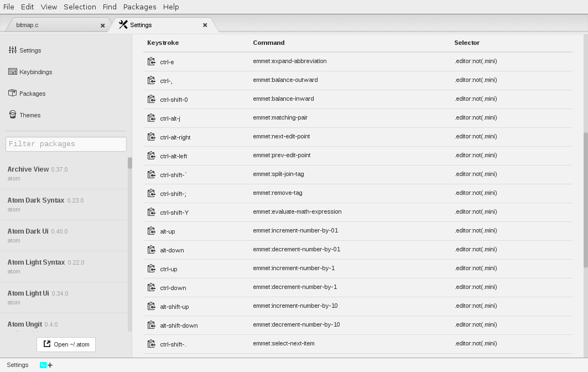
Task: Click the emmet:select-next-item command text
Action: [x=284, y=343]
